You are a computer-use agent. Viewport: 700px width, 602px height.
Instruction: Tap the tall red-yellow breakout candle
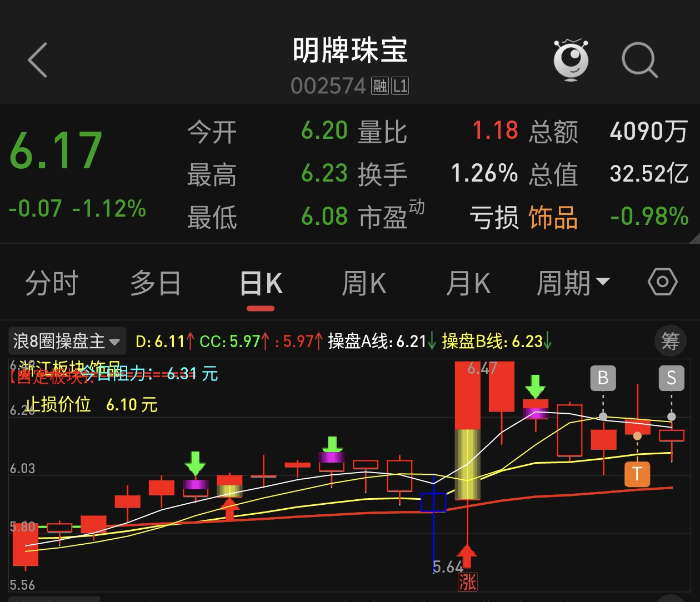(x=468, y=430)
